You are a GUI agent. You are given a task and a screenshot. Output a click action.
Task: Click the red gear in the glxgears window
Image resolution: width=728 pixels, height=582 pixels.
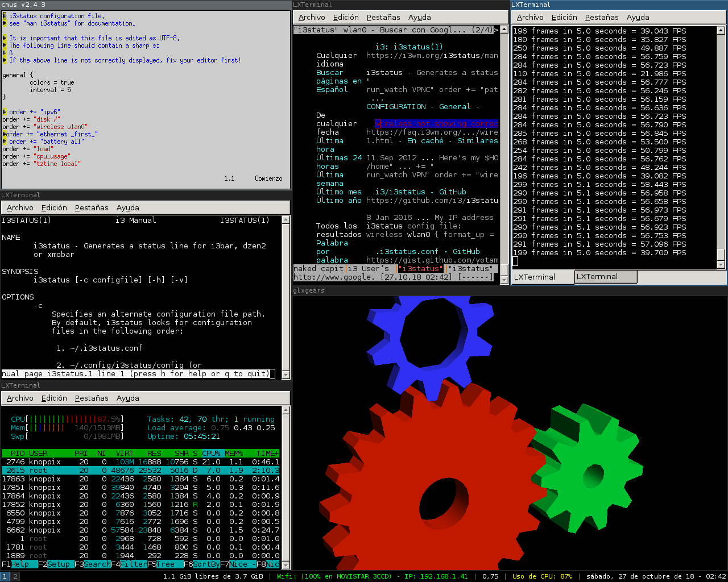pyautogui.click(x=387, y=483)
